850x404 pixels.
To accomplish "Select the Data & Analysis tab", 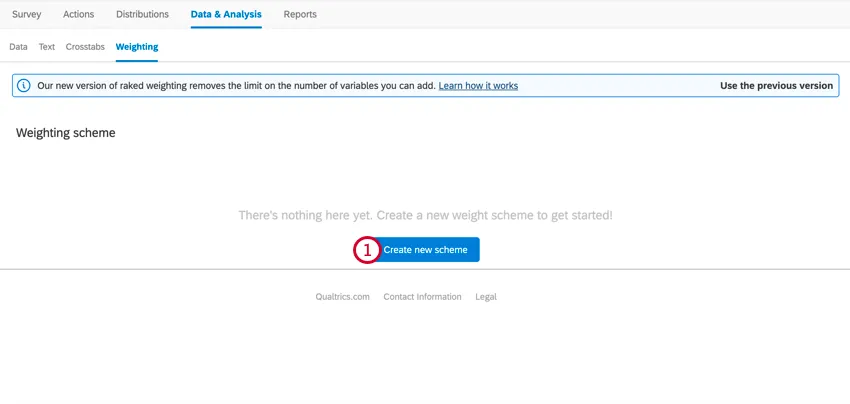I will click(x=226, y=14).
